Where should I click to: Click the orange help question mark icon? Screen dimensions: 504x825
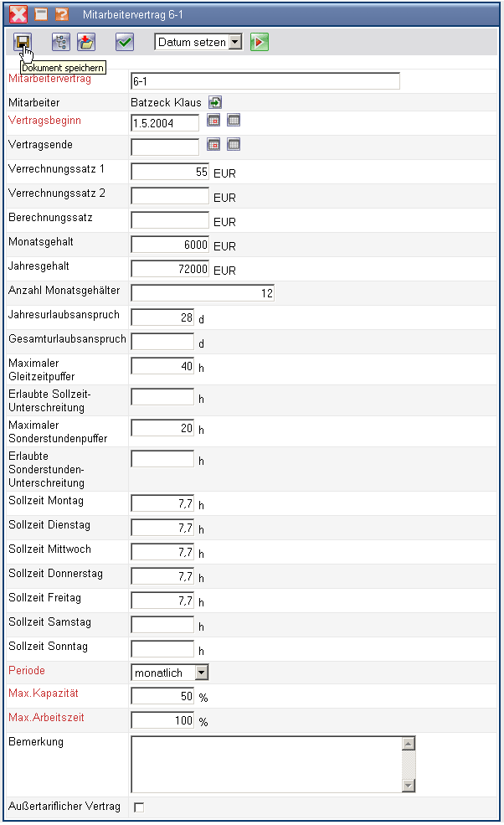[61, 14]
